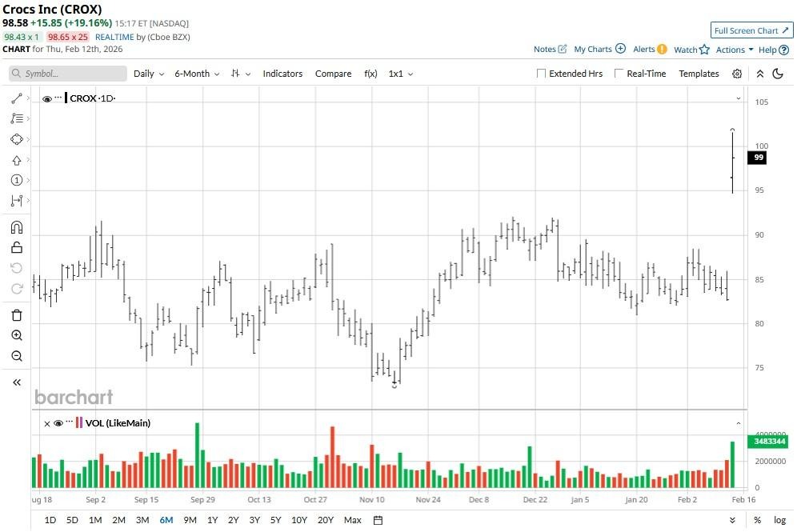Image resolution: width=797 pixels, height=532 pixels.
Task: Open VOL indicator more options dots
Action: 69,422
